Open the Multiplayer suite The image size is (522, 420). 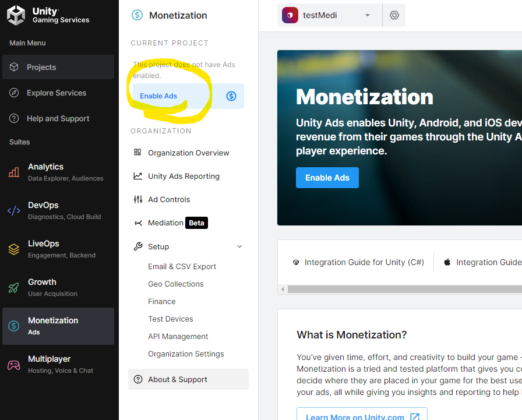(58, 365)
